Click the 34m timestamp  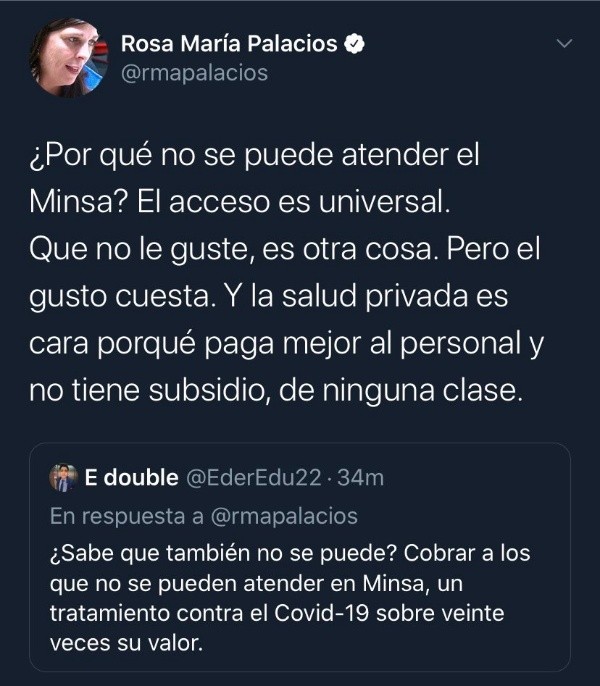[x=361, y=478]
